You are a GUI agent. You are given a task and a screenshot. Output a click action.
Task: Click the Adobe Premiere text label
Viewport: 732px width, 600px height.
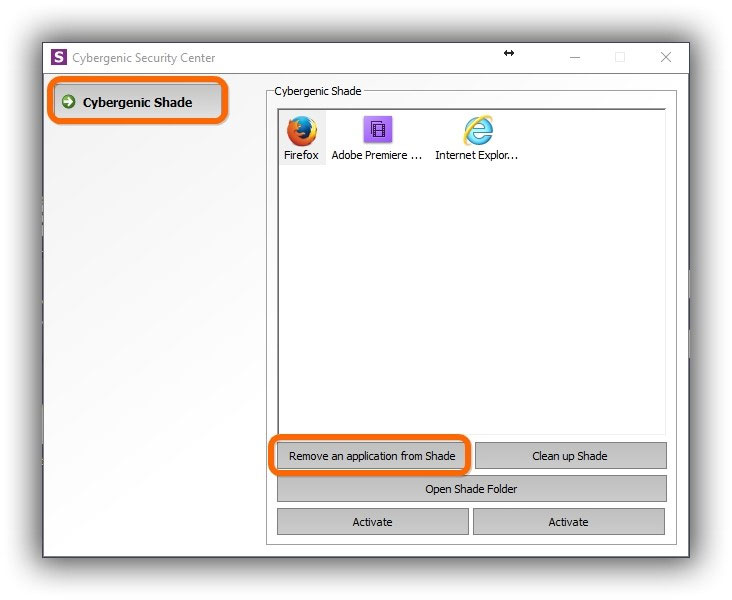pos(377,156)
